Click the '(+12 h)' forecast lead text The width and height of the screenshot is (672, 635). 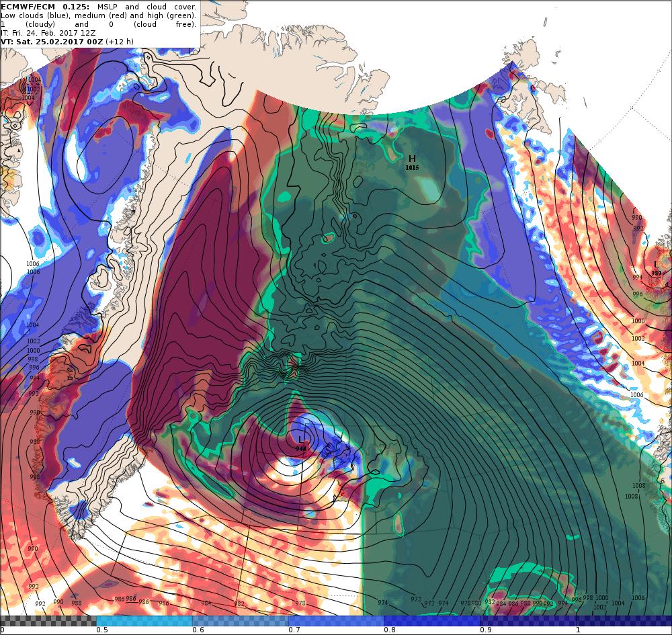click(120, 42)
